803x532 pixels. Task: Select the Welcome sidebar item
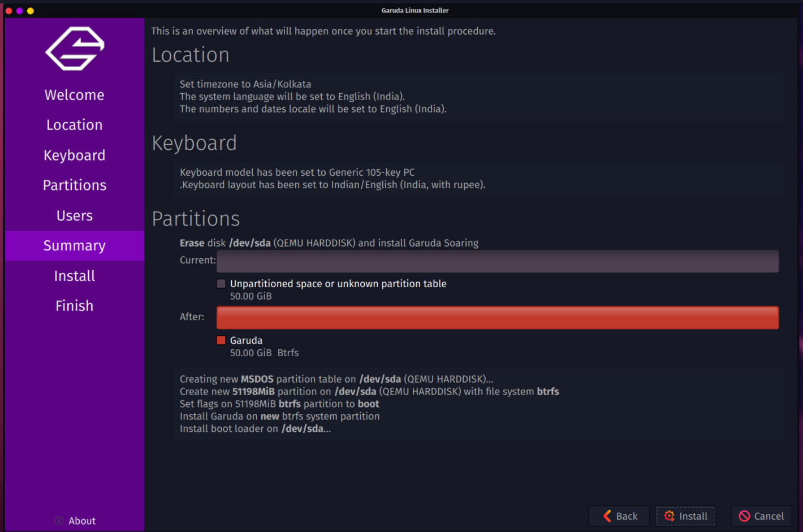point(74,94)
